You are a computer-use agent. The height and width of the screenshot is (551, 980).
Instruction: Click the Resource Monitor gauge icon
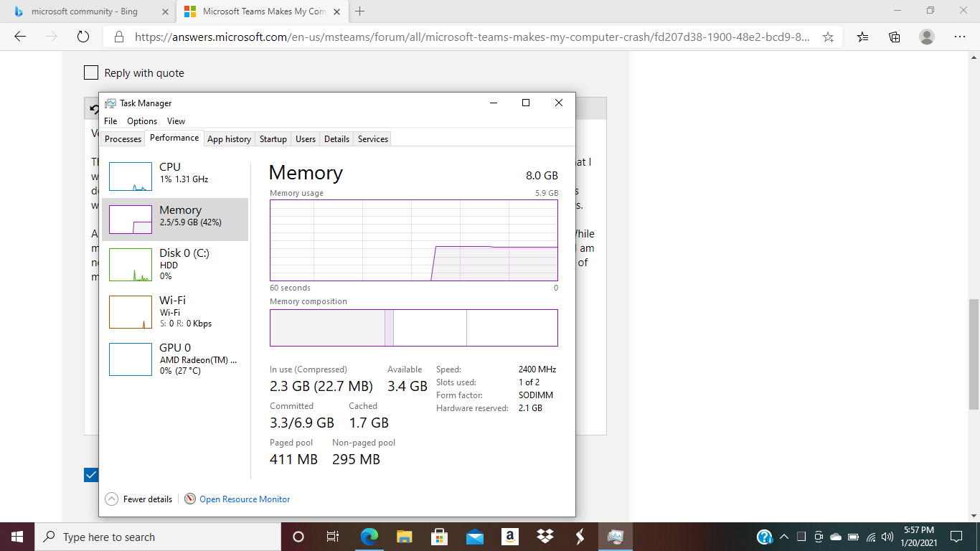tap(190, 499)
